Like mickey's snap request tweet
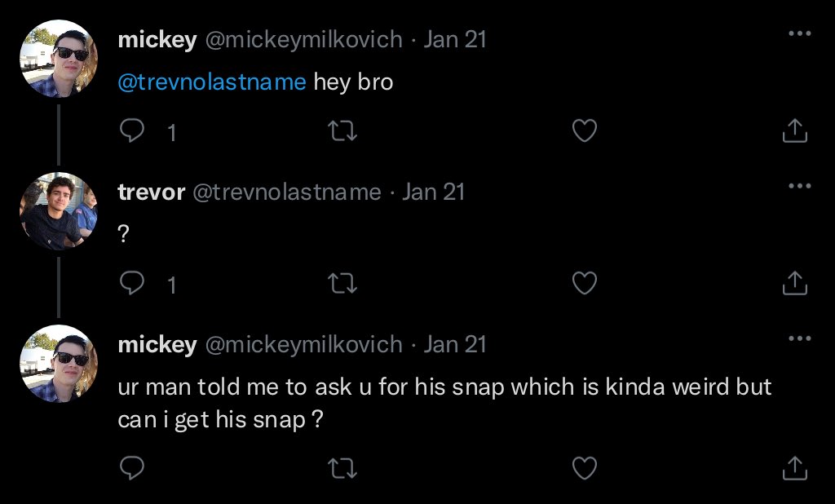Image resolution: width=835 pixels, height=504 pixels. click(x=584, y=468)
